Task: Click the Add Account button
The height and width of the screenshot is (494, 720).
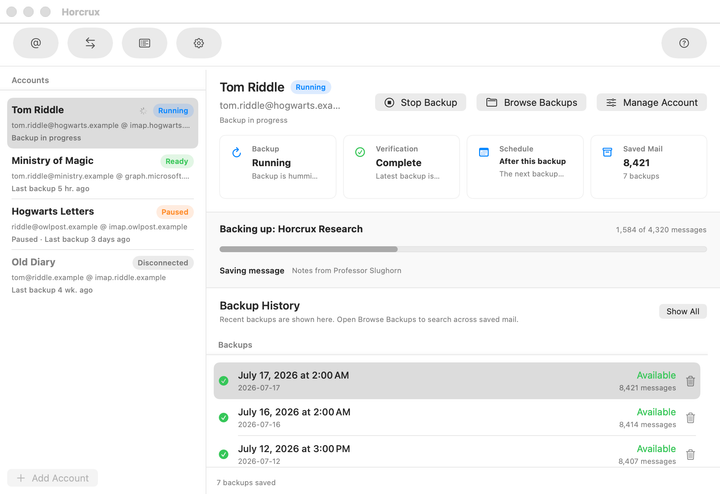Action: pos(52,478)
